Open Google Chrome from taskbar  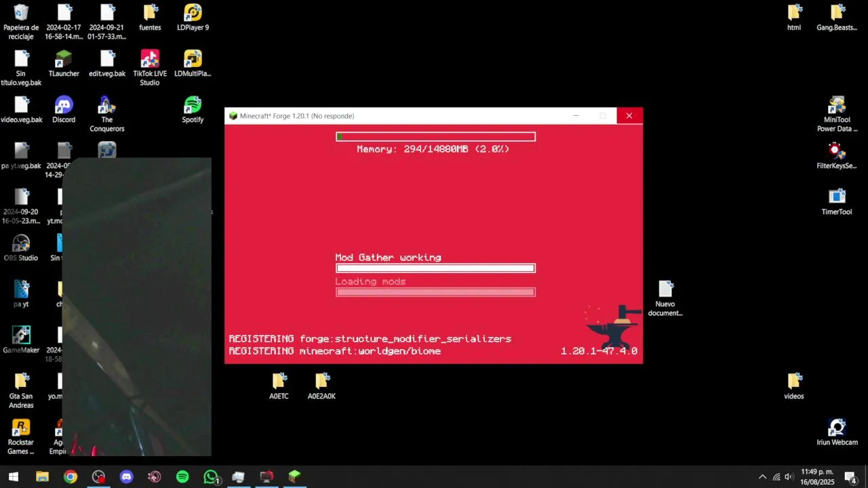tap(71, 476)
